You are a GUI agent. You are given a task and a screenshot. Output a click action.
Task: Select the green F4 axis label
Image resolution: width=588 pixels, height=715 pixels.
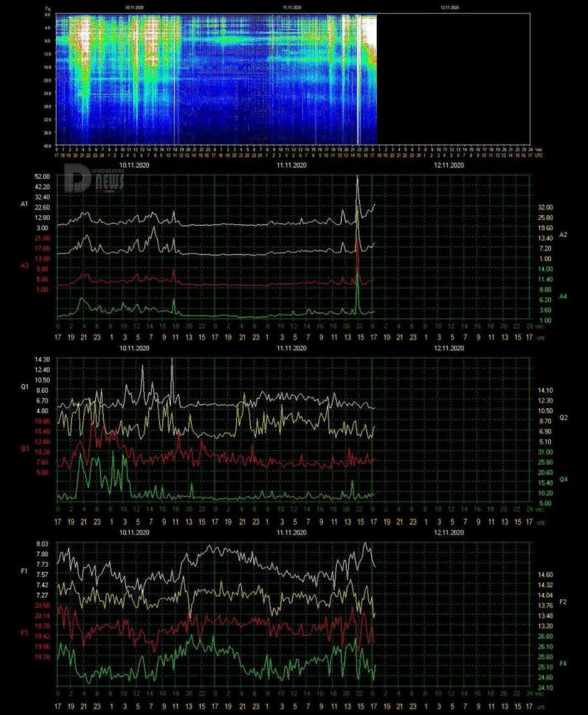(564, 663)
